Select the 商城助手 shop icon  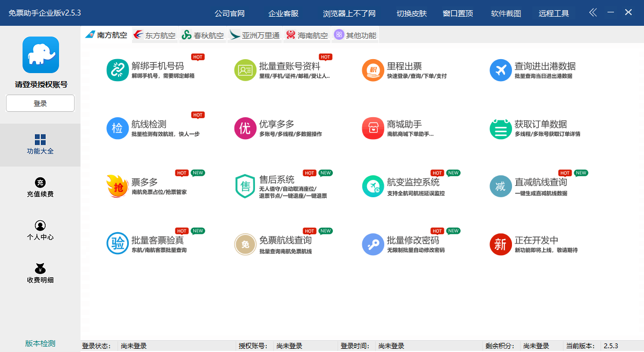tap(373, 128)
